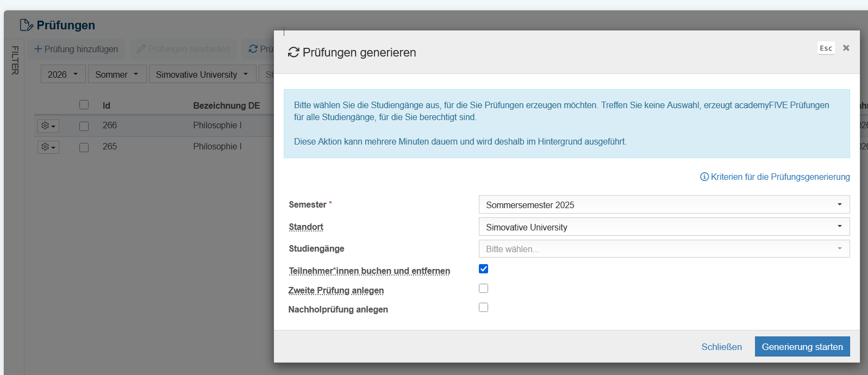Click the Semester field label
The width and height of the screenshot is (868, 375).
[x=308, y=204]
